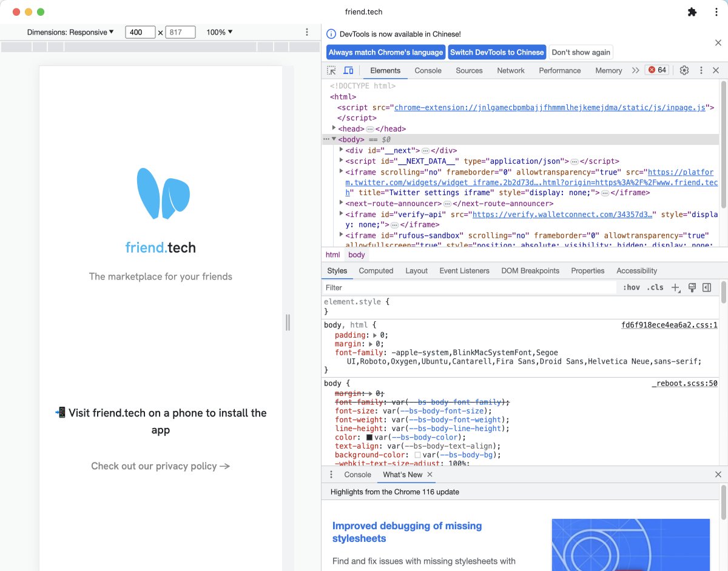The image size is (728, 571).
Task: Click Always match Chrome's language button
Action: click(386, 52)
